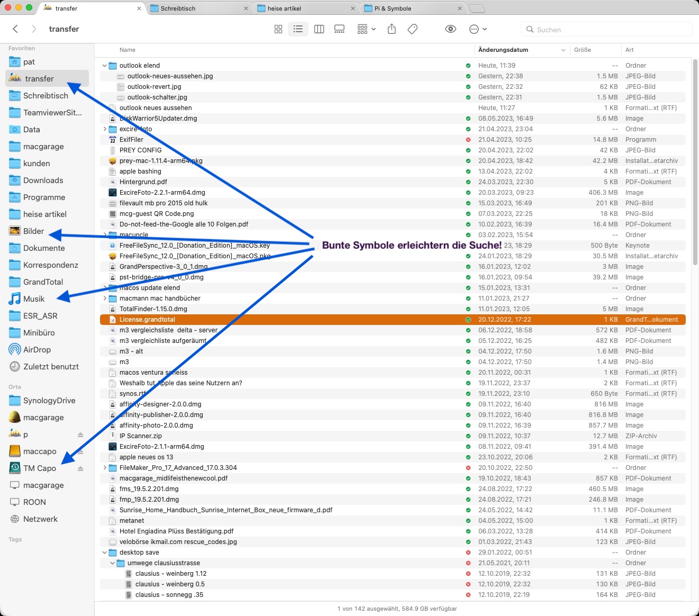Switch to column view
This screenshot has width=699, height=616.
(319, 29)
